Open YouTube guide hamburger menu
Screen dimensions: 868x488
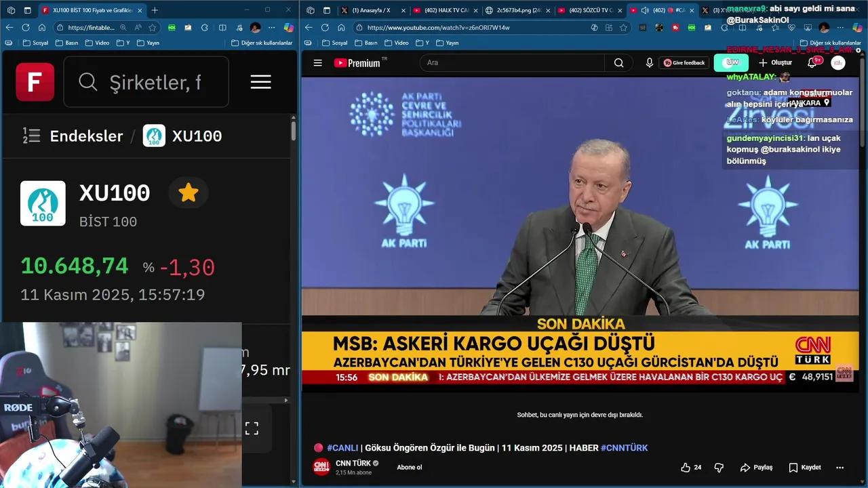tap(317, 62)
